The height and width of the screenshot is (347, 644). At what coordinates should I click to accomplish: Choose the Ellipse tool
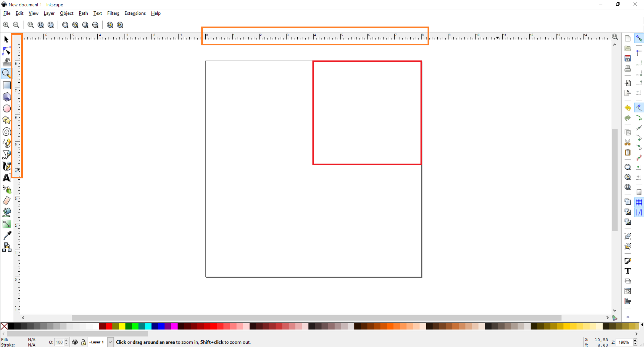pyautogui.click(x=6, y=108)
